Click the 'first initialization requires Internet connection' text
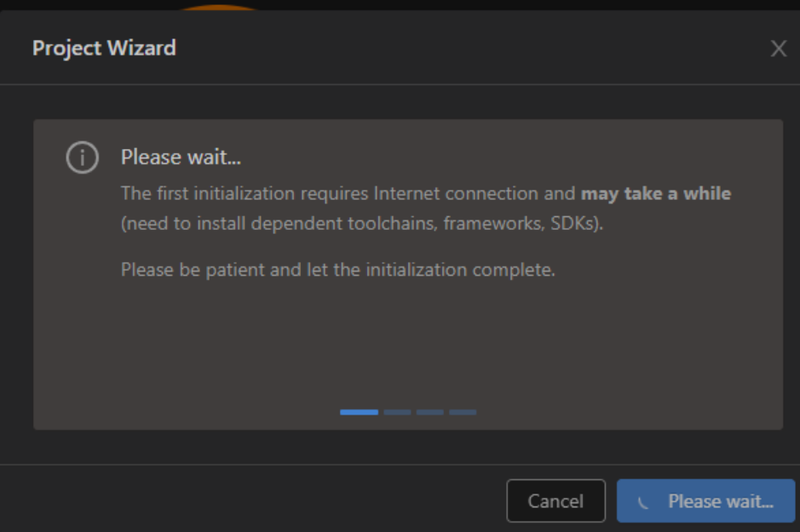The image size is (800, 532). pyautogui.click(x=347, y=193)
